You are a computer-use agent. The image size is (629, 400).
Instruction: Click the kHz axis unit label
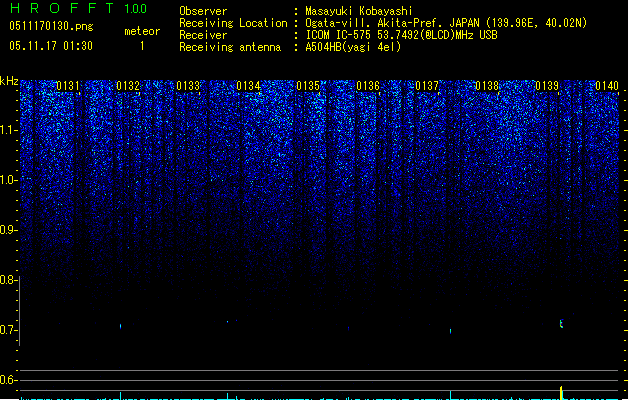pos(9,81)
